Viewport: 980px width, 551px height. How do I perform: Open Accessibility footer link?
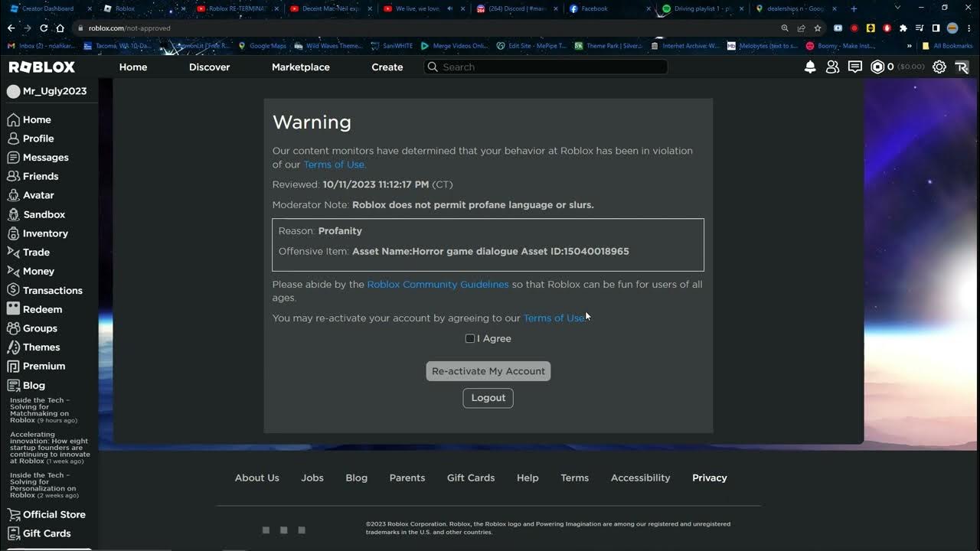[x=641, y=478]
